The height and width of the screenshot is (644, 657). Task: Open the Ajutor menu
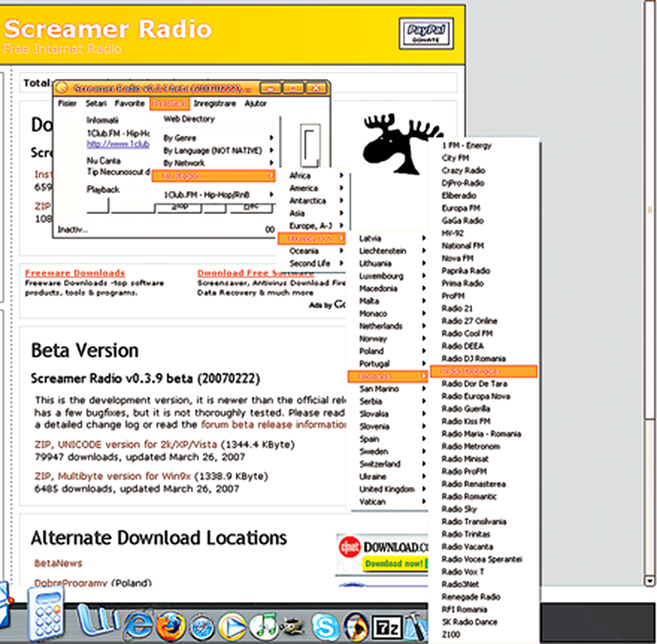click(x=256, y=103)
